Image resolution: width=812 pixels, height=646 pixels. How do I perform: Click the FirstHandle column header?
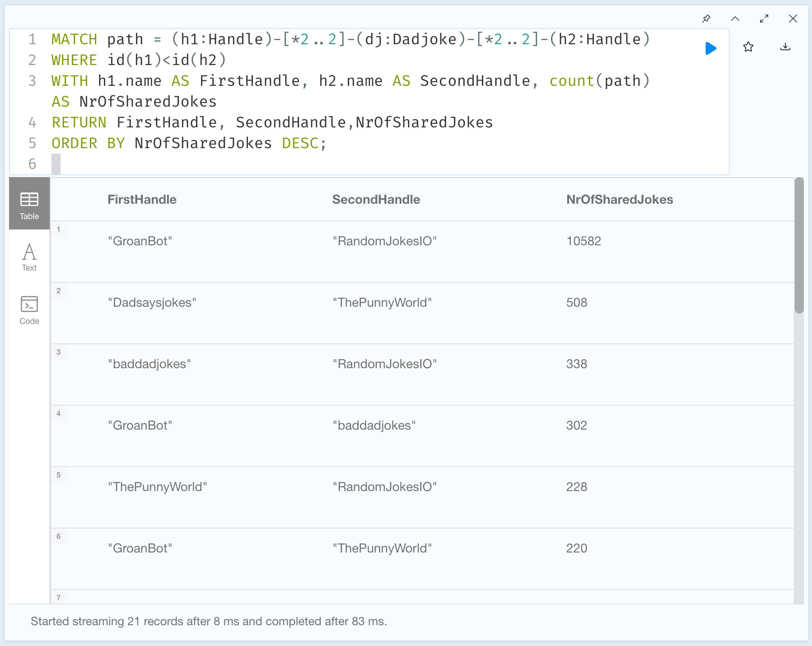click(x=142, y=200)
